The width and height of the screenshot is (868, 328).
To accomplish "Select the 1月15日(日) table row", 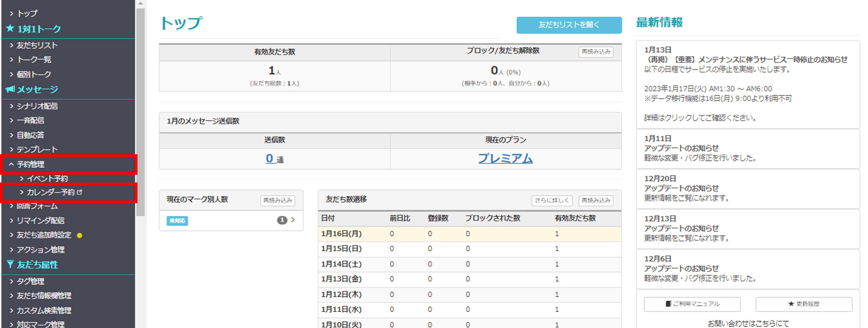I will [470, 249].
